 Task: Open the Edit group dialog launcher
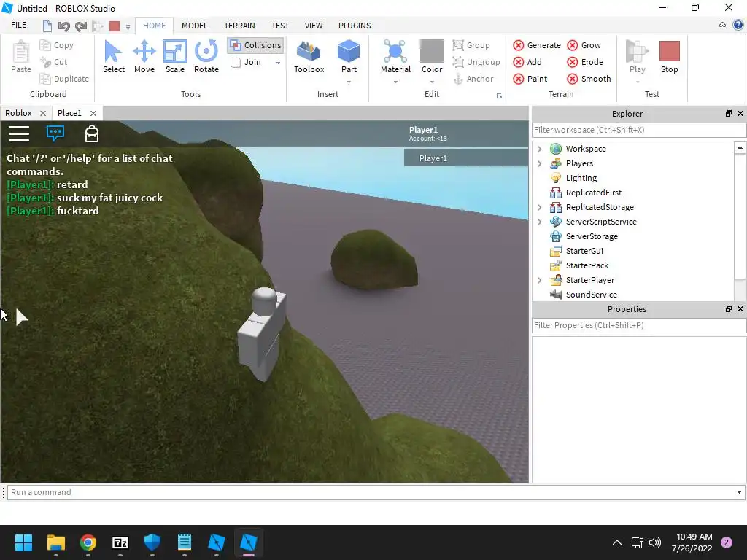click(499, 96)
